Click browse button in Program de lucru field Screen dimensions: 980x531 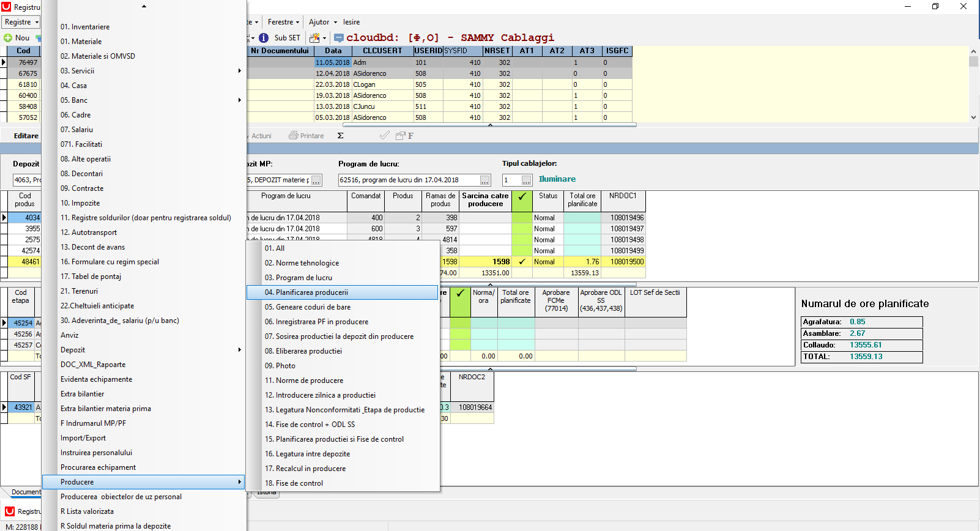pyautogui.click(x=485, y=180)
